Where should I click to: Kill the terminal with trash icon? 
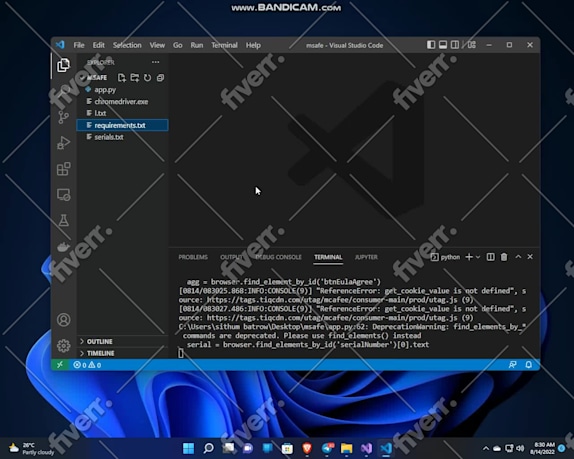point(504,257)
